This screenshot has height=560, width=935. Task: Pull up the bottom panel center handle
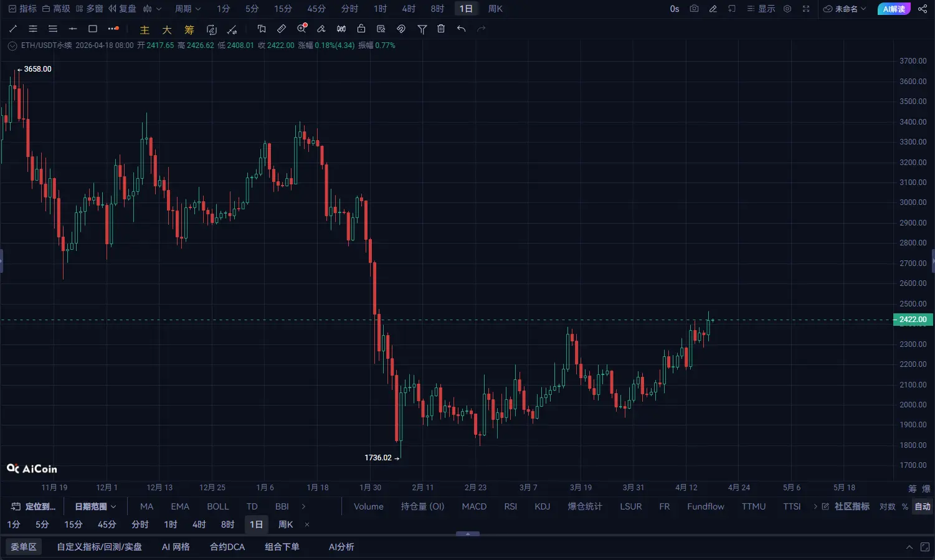point(468,534)
